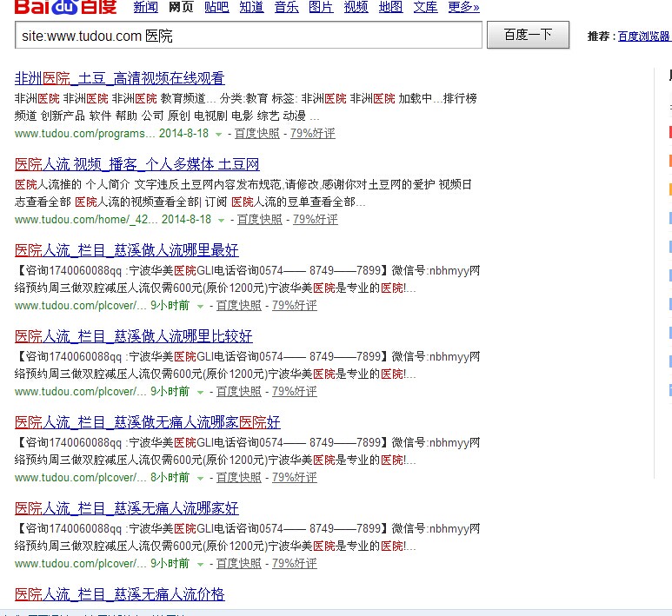Open result 医院人流_栏目_慈溪无痛人流价格
This screenshot has height=616, width=672.
tap(120, 594)
